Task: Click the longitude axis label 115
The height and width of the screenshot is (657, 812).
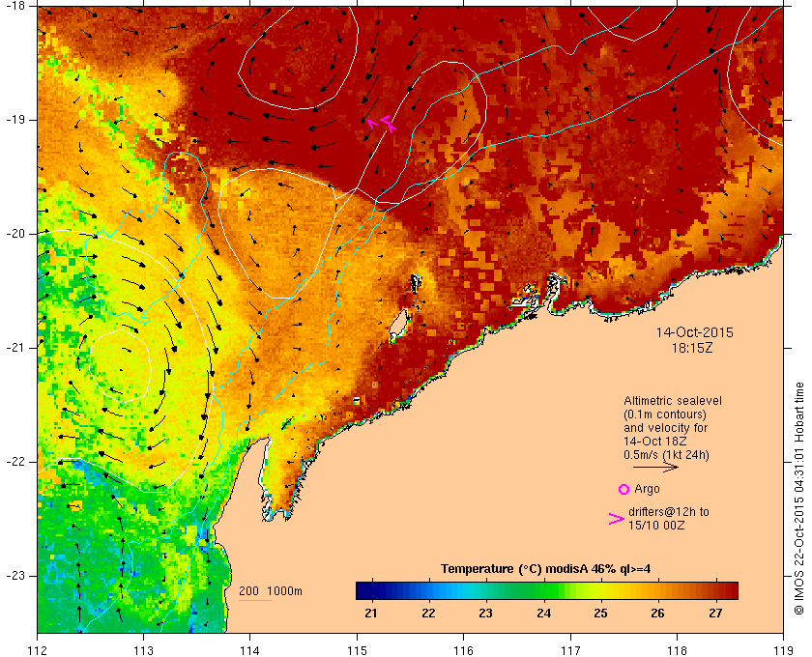Action: pos(357,650)
